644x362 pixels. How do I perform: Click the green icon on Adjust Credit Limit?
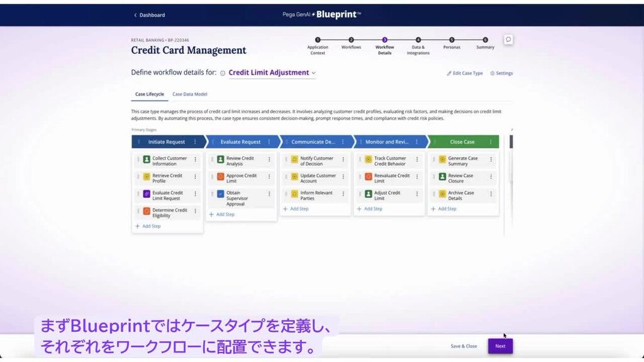[367, 193]
